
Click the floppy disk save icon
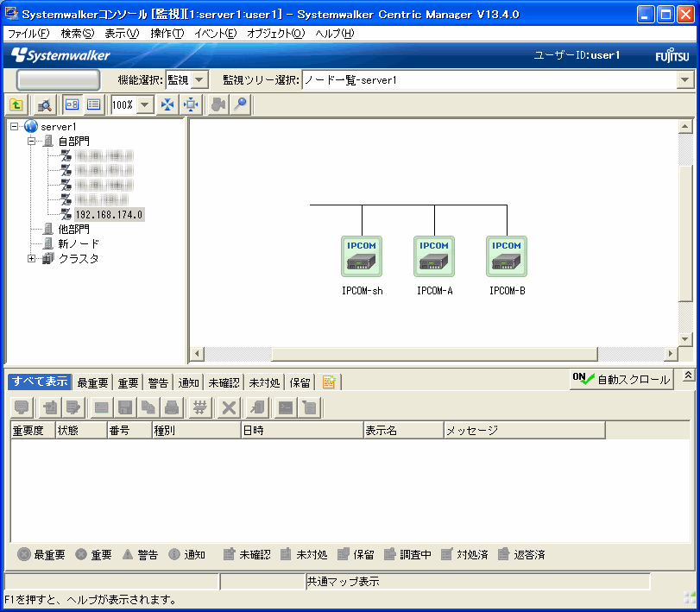coord(125,407)
